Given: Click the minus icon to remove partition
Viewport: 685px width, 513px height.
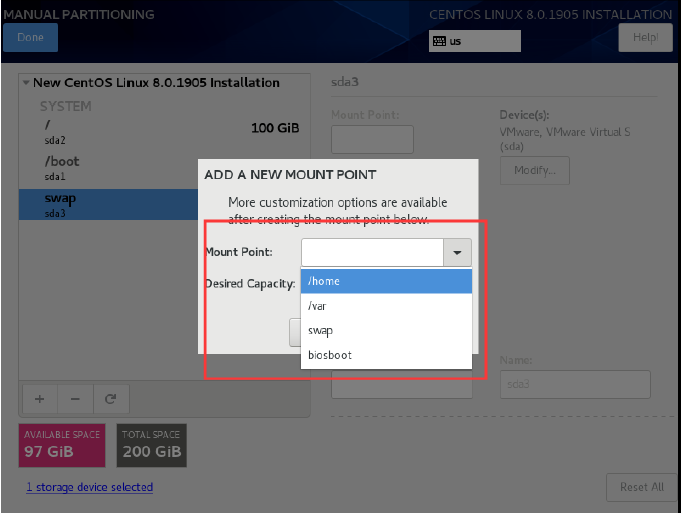Looking at the screenshot, I should [x=75, y=399].
